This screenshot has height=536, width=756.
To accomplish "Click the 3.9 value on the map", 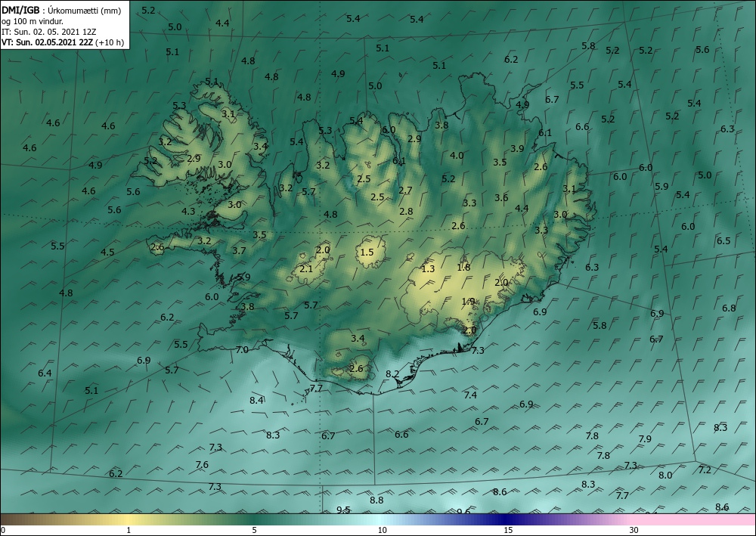I will click(x=517, y=149).
